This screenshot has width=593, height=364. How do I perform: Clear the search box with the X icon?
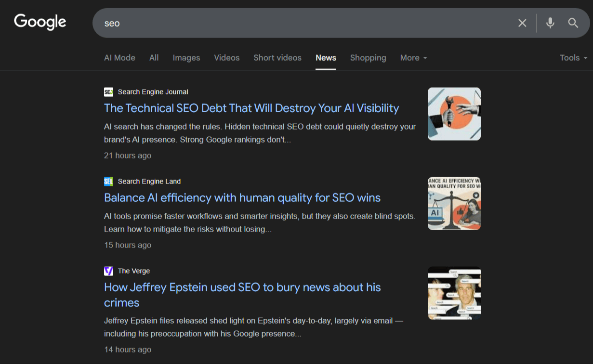[x=522, y=23]
